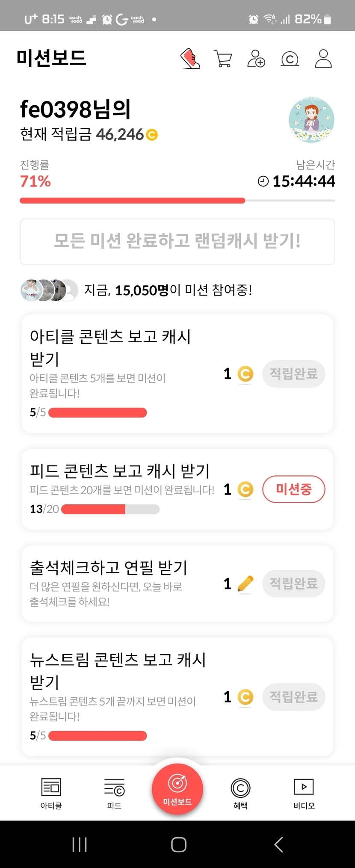Tap the gold coin next to 46,246

tap(152, 135)
